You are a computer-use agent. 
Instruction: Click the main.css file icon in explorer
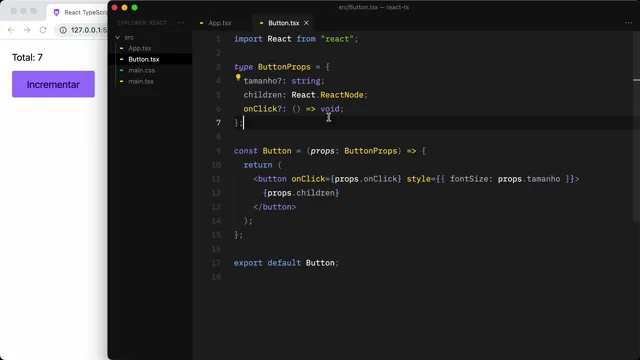[121, 70]
